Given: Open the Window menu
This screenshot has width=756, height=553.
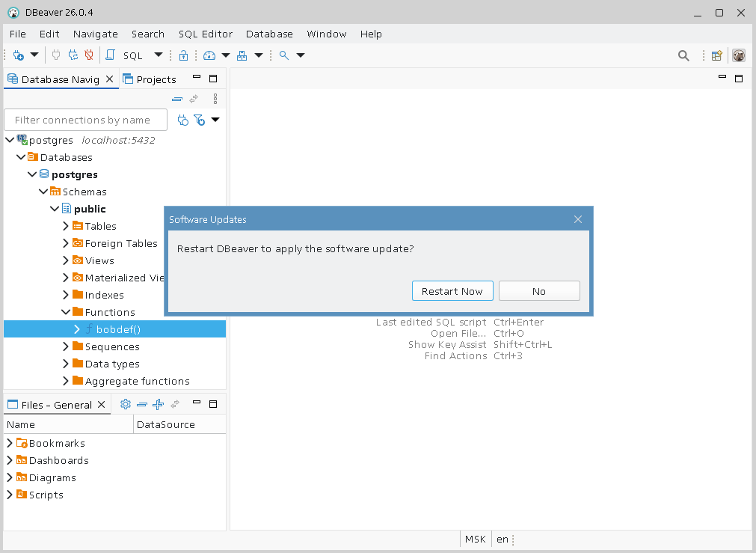Looking at the screenshot, I should [x=327, y=34].
